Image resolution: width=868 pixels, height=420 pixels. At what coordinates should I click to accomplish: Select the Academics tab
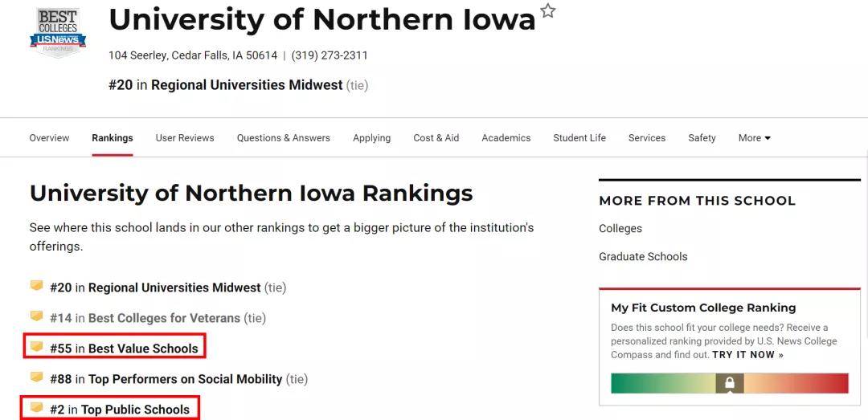click(506, 138)
